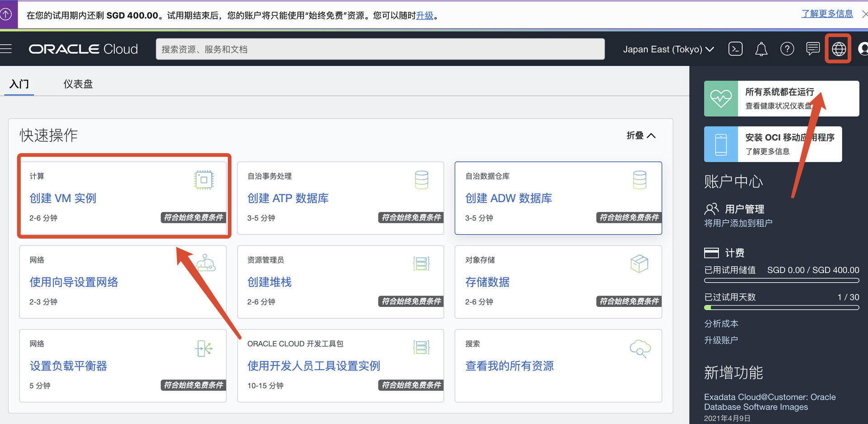Image resolution: width=868 pixels, height=424 pixels.
Task: Open the help question mark icon
Action: pyautogui.click(x=787, y=49)
